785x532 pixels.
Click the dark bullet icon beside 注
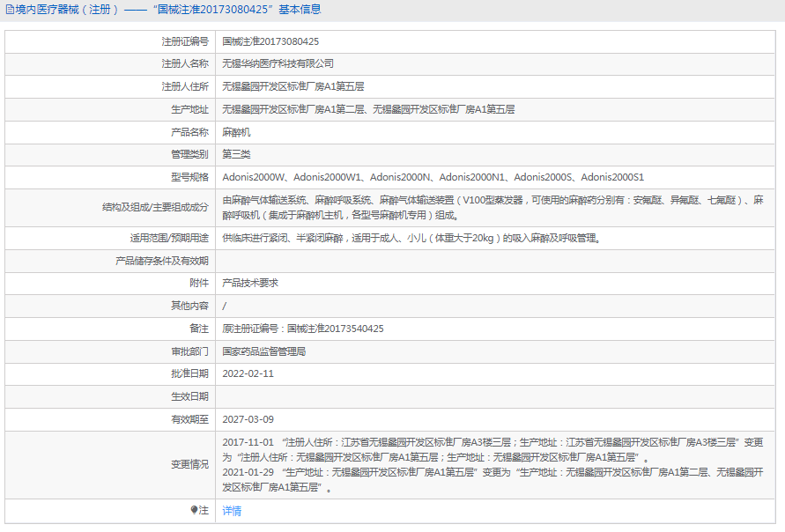[x=194, y=510]
